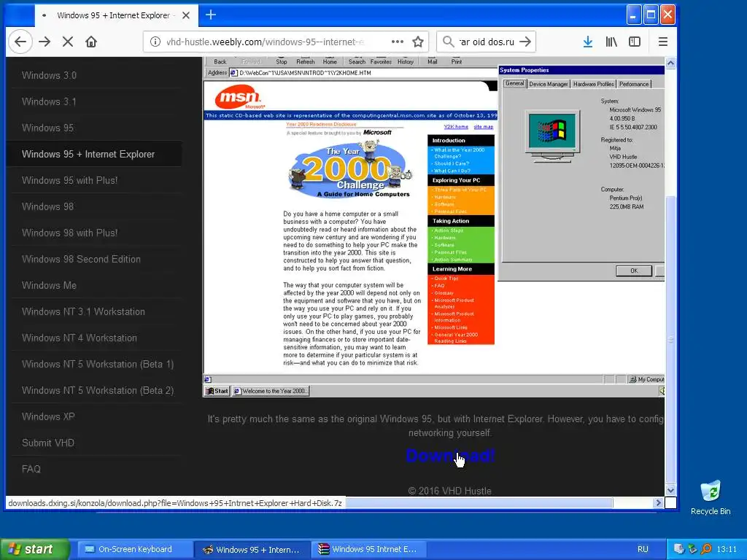
Task: Click page vertical scrollbar down arrow
Action: [670, 490]
